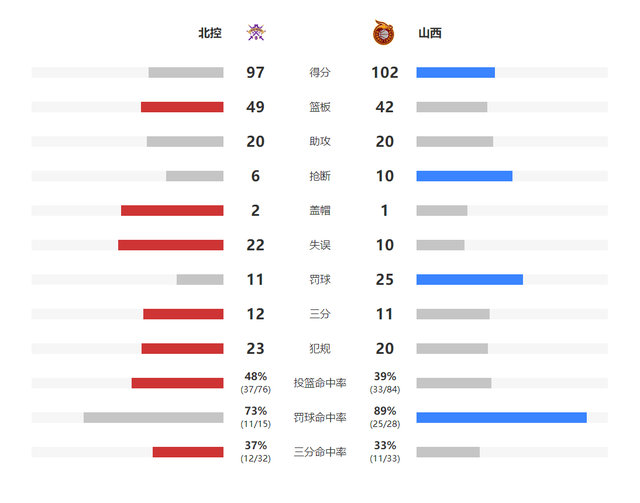Screen dimensions: 640x503
Task: Click the 投篮命中率 label
Action: point(320,383)
